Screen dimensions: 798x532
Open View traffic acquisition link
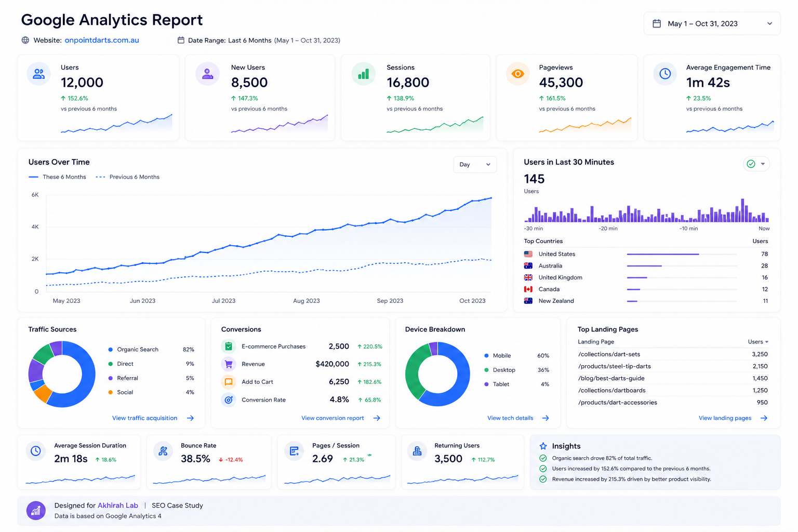tap(153, 418)
